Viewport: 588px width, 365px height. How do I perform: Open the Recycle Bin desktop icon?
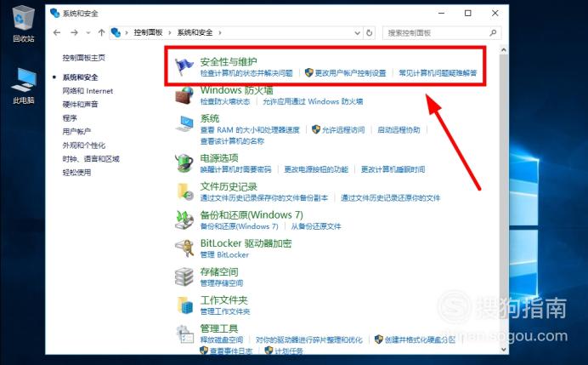[23, 23]
